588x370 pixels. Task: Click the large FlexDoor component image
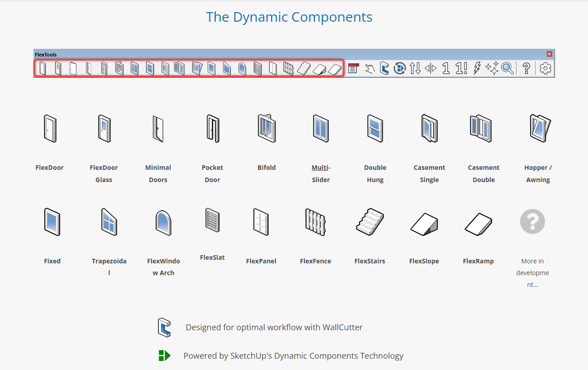tap(50, 128)
